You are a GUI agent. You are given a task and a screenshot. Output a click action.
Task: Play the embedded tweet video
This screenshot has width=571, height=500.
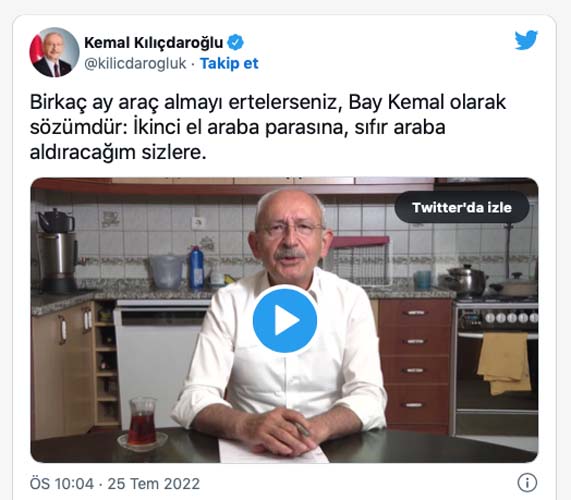click(285, 320)
